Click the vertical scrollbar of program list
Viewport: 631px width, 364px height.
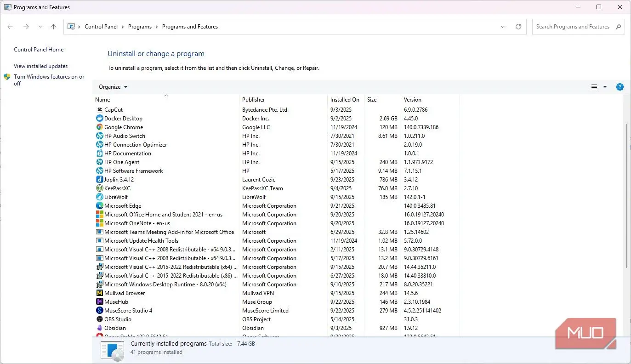(627, 196)
